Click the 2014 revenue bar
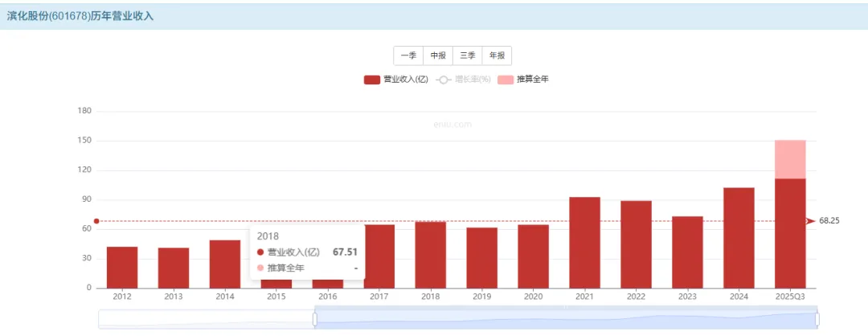 point(225,264)
